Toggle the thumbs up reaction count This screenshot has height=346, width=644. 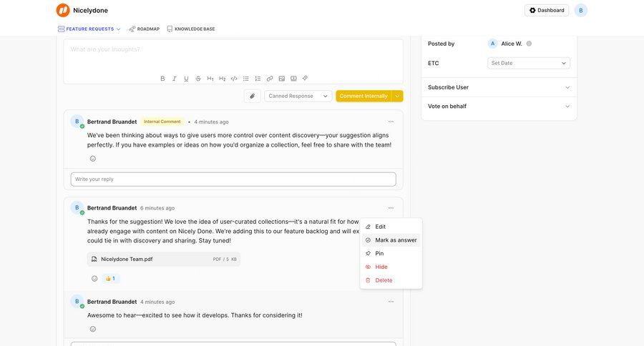[110, 278]
